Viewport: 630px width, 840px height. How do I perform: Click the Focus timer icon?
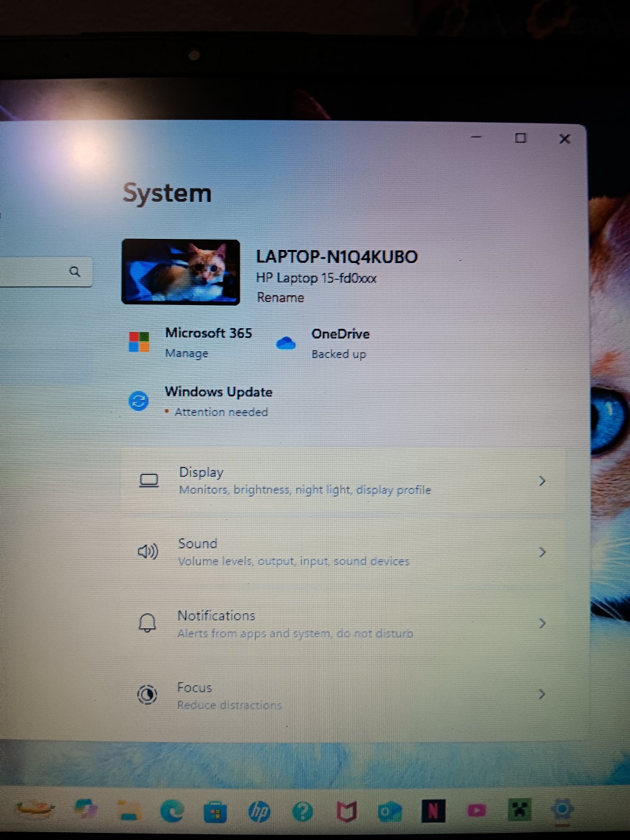[x=147, y=695]
